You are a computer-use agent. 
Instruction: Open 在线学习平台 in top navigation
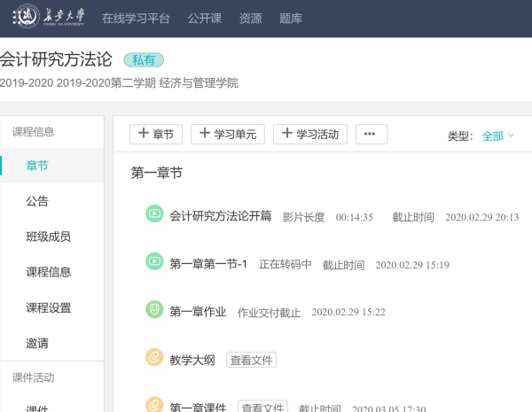(136, 18)
